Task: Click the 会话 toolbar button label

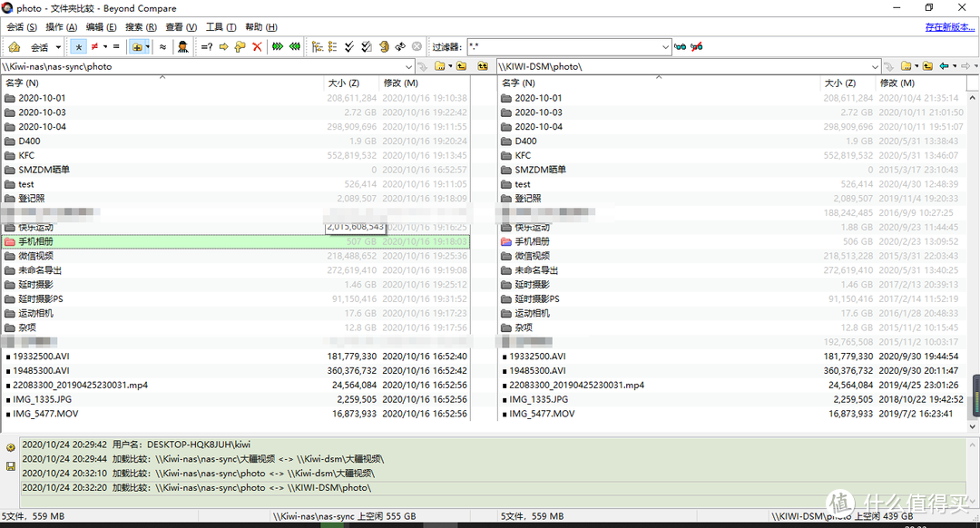Action: [x=39, y=47]
